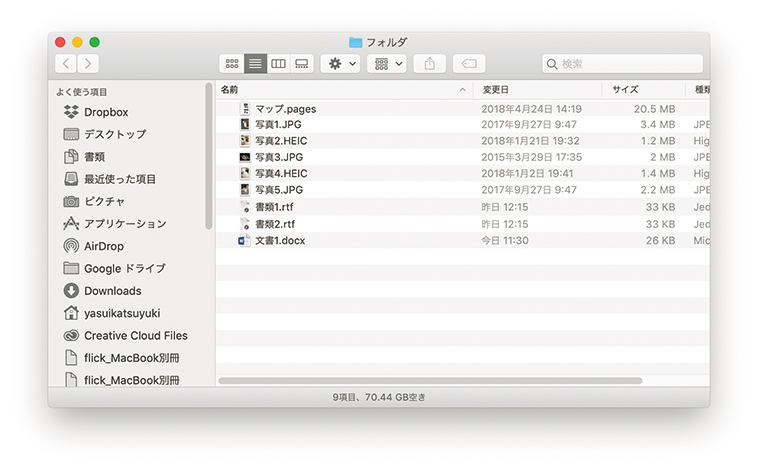Go forward with the right arrow

[x=88, y=64]
